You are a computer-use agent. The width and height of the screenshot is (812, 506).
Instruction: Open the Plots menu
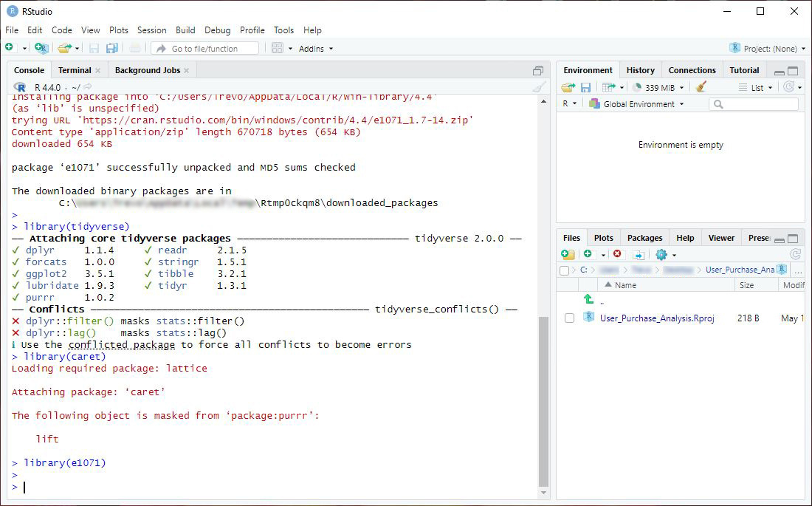[x=119, y=30]
